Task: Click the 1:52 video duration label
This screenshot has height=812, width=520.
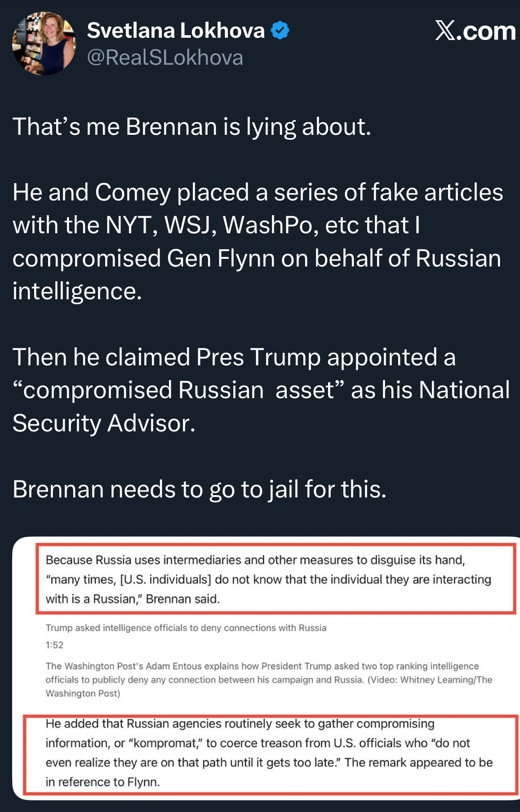Action: point(54,645)
